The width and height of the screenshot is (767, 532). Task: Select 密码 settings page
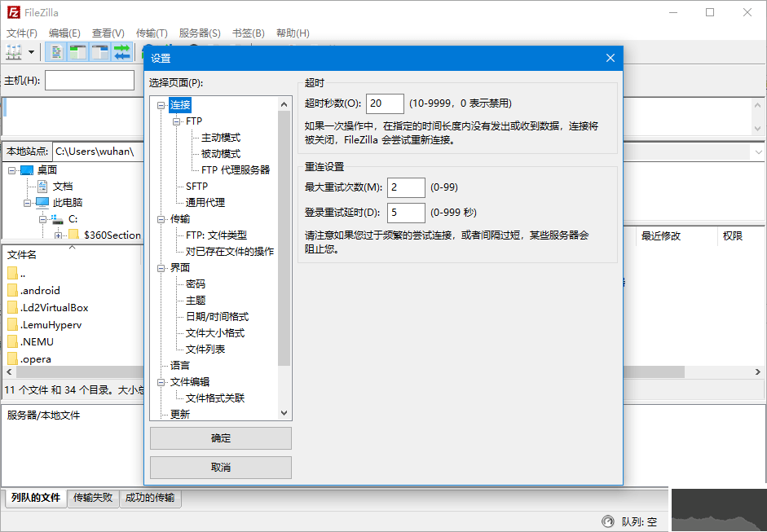coord(195,284)
